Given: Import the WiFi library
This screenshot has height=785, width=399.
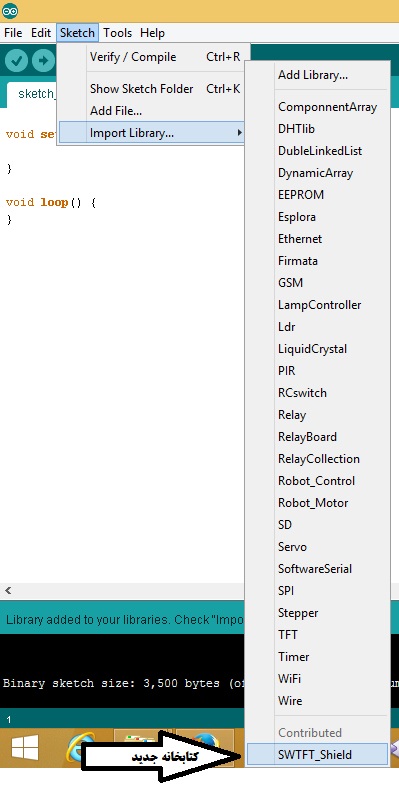Looking at the screenshot, I should 317,680.
